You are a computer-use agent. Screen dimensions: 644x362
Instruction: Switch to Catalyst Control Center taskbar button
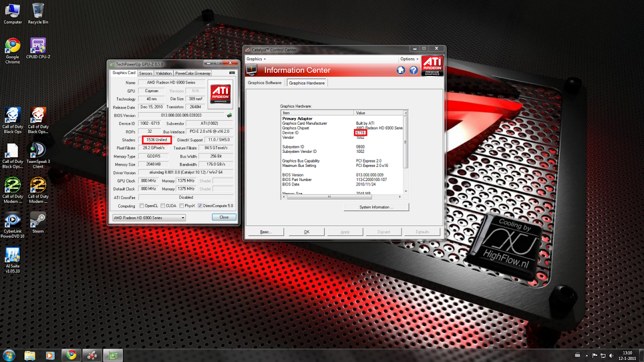click(x=92, y=355)
